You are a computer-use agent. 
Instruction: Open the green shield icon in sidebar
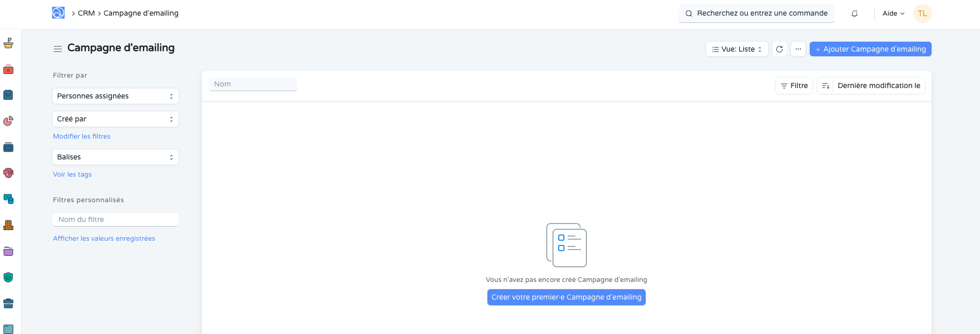click(x=8, y=277)
